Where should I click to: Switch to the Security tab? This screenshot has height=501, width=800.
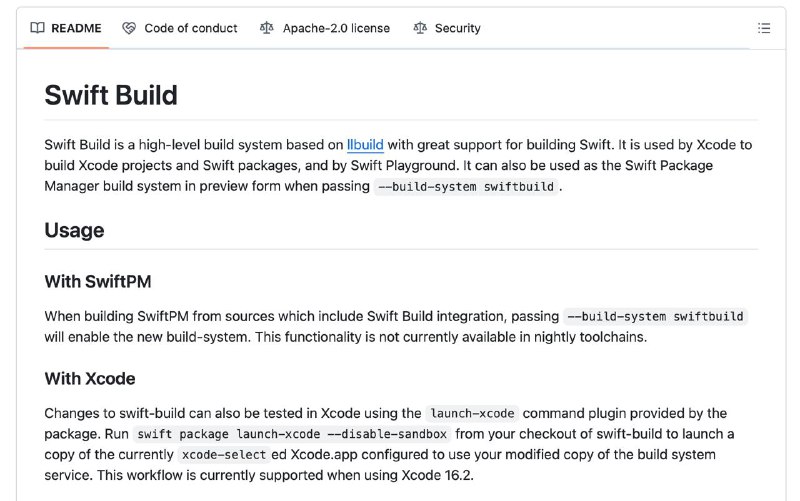point(458,28)
